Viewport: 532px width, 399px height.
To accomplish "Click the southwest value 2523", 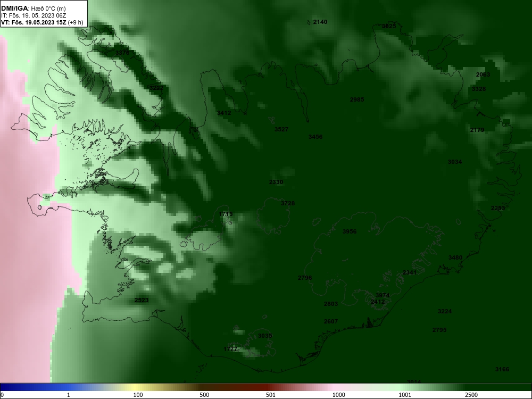I will (142, 300).
